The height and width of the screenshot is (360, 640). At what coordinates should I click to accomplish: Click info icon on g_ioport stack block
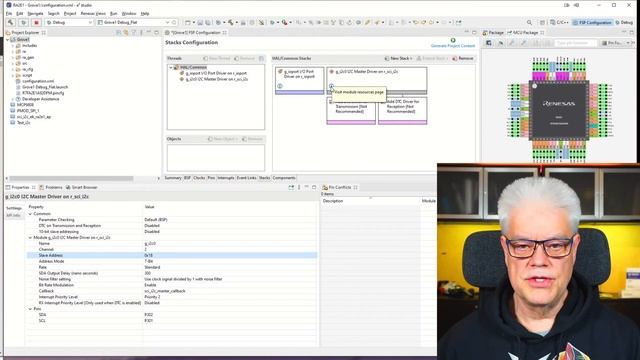(x=280, y=86)
